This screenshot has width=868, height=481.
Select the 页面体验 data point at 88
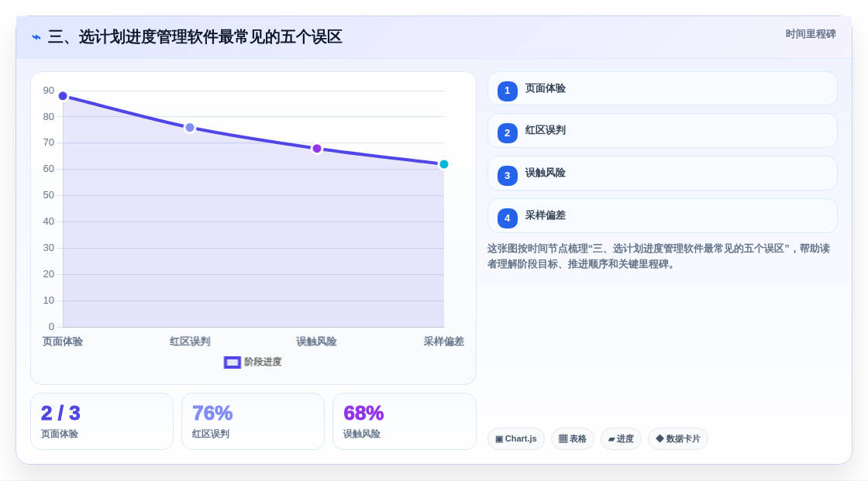(x=63, y=96)
